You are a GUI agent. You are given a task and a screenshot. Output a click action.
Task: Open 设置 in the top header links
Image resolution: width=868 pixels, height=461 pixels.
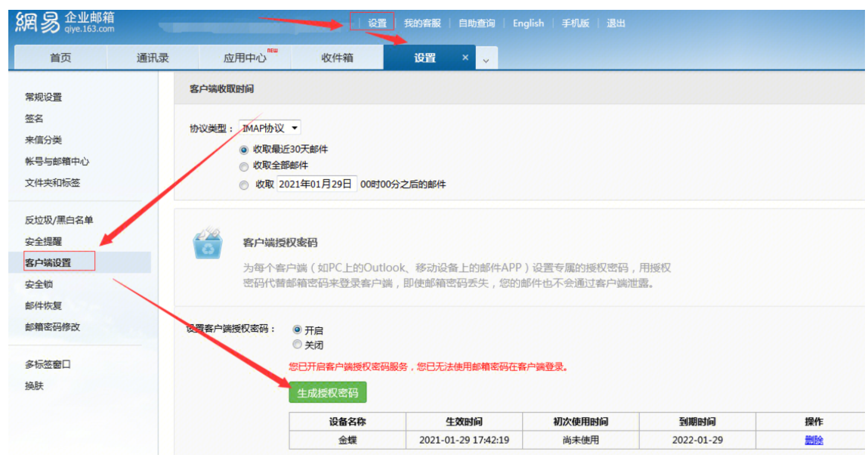pyautogui.click(x=377, y=23)
